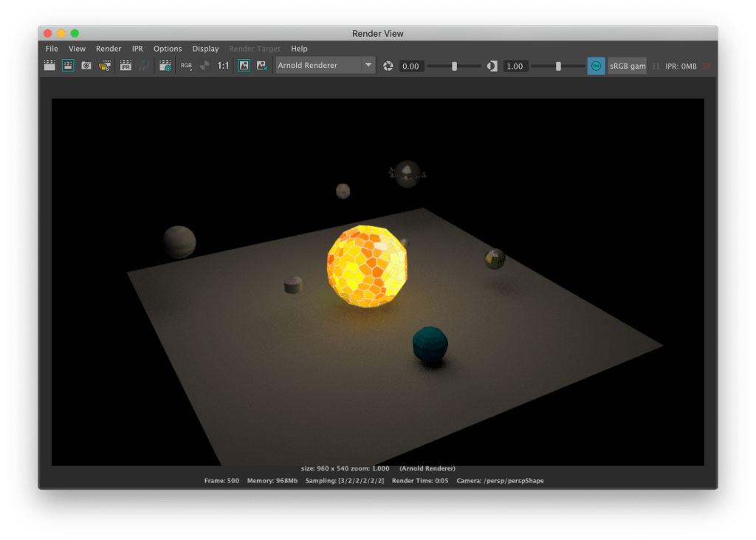Click the 1:1 real size icon
This screenshot has width=756, height=540.
point(223,66)
